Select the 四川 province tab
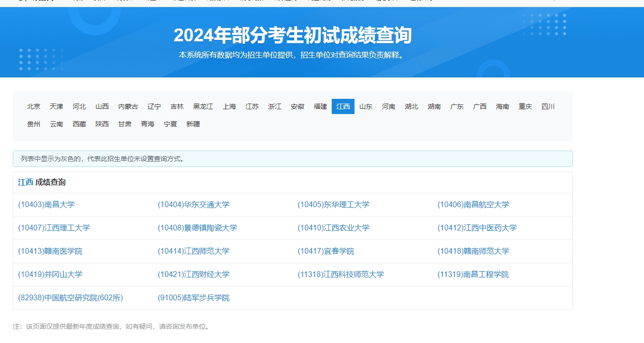This screenshot has width=644, height=343. (548, 106)
